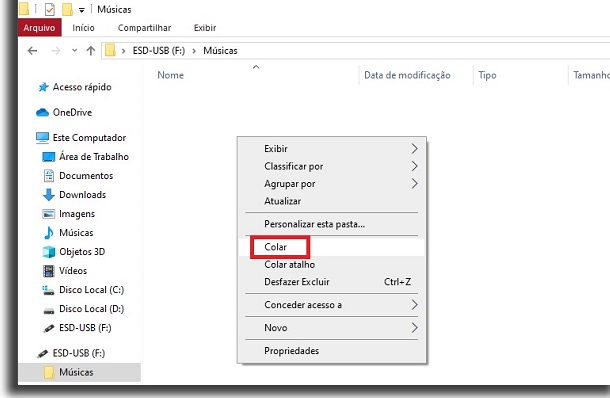610x398 pixels.
Task: Click the title bar folder icon
Action: click(23, 9)
